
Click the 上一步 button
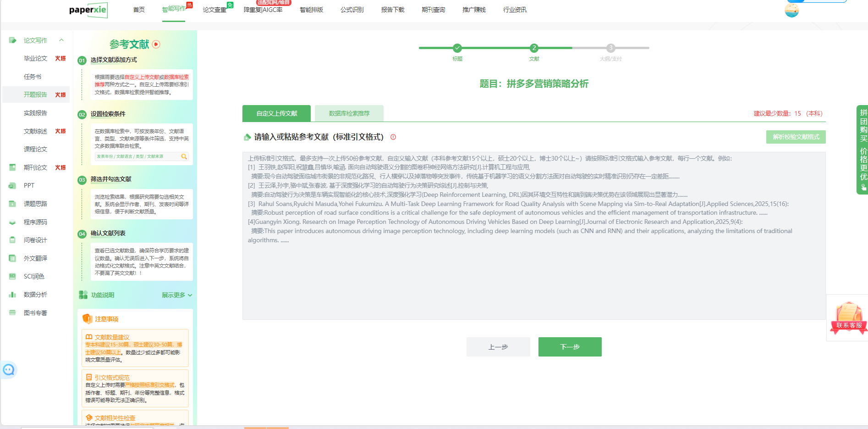[498, 347]
